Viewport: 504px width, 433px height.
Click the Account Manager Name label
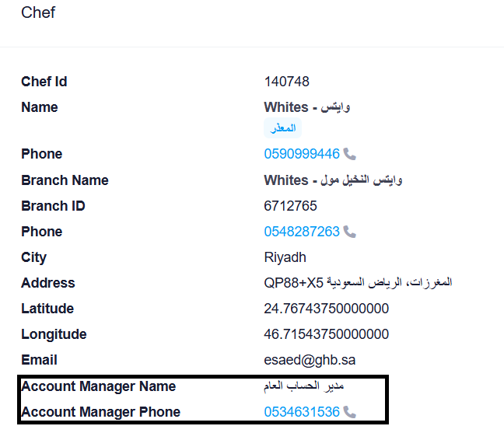coord(98,386)
